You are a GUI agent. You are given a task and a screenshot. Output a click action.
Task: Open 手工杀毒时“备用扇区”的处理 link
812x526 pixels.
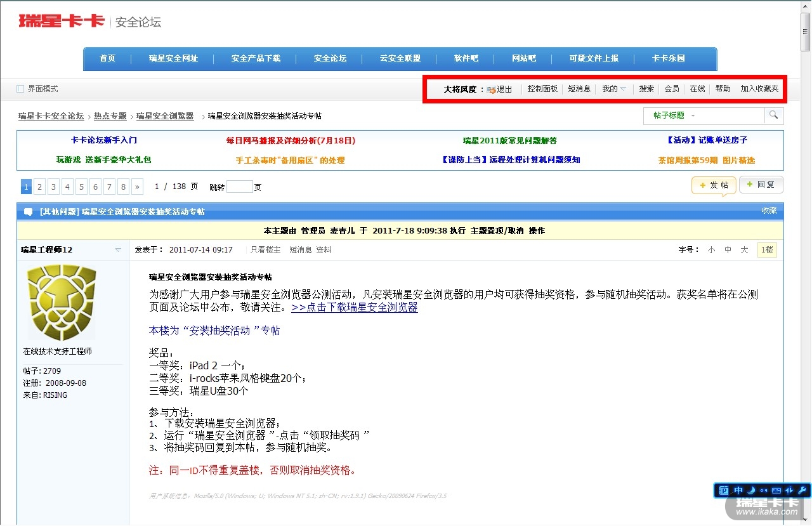291,160
